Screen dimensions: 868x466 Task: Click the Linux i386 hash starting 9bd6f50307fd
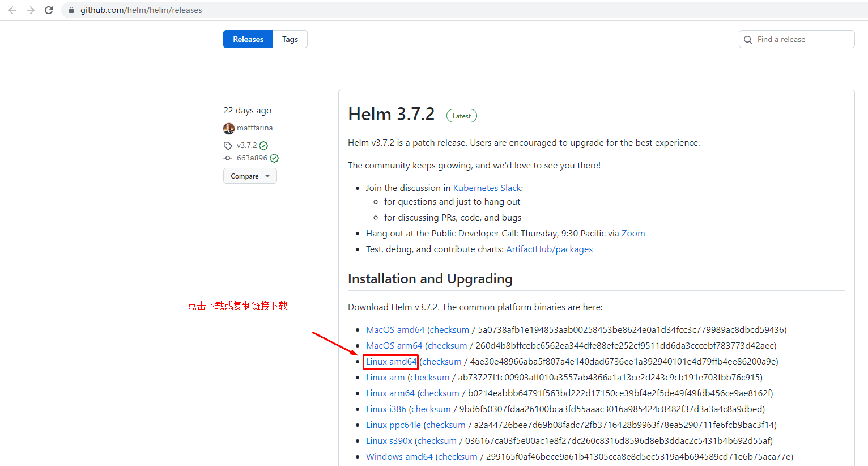coord(611,409)
